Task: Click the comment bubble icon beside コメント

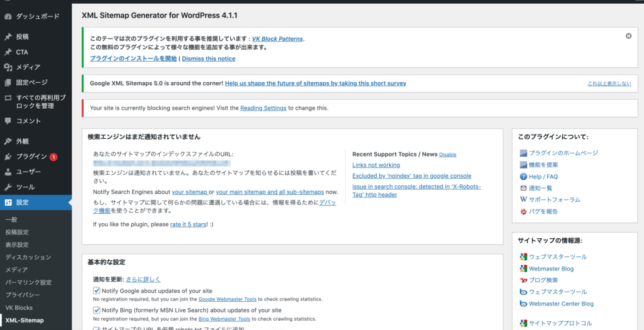Action: [x=8, y=121]
